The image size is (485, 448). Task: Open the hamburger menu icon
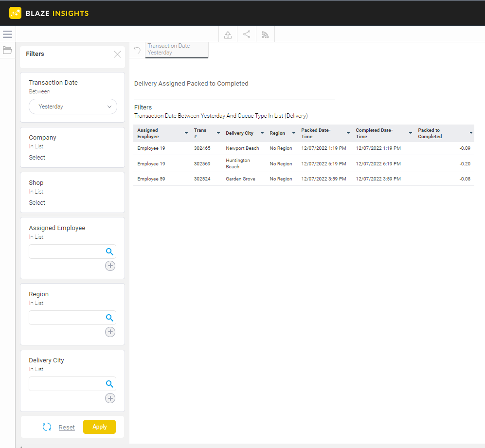[7, 35]
